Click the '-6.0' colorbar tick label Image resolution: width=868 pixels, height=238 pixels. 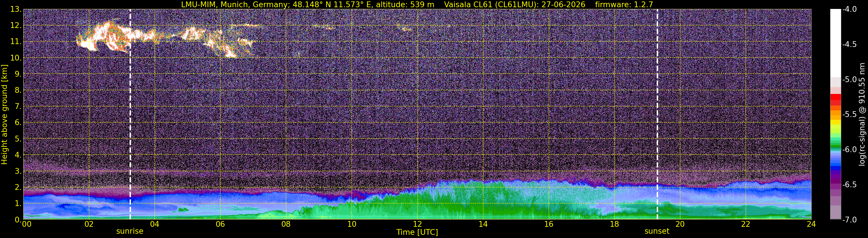pos(850,150)
